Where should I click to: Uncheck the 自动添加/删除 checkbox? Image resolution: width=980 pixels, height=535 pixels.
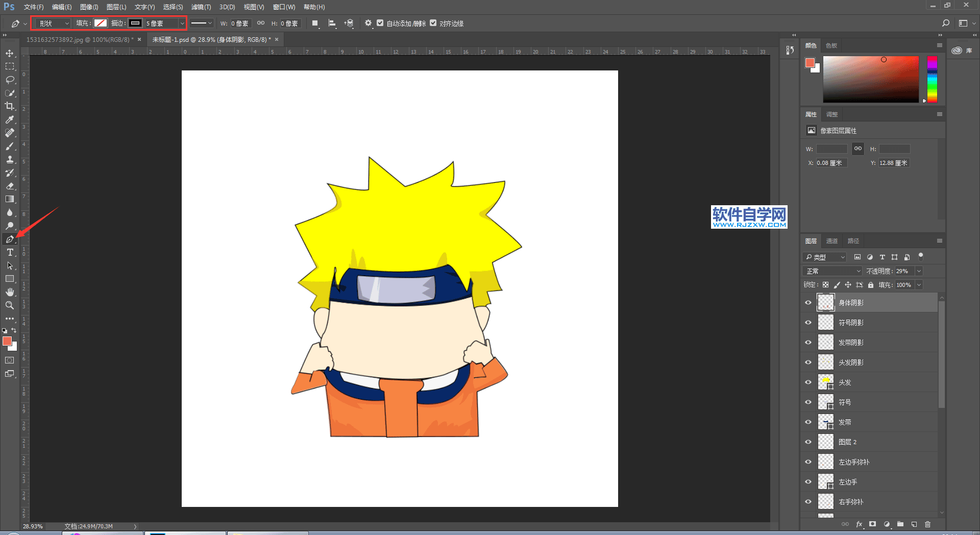(x=380, y=23)
